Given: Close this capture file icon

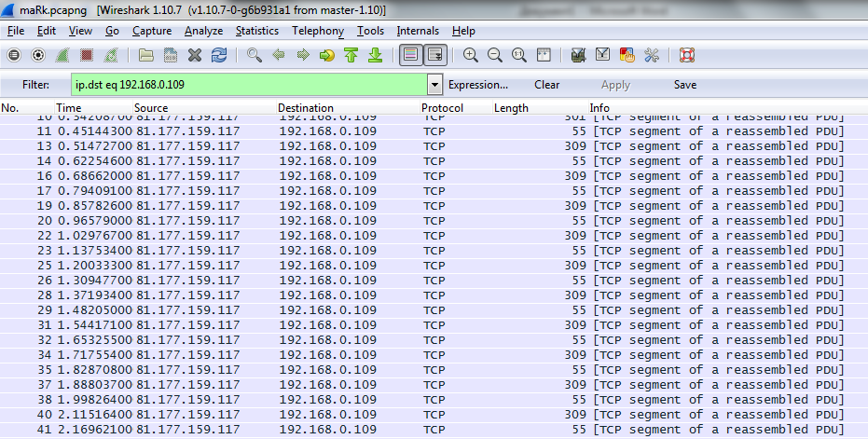Looking at the screenshot, I should 195,55.
